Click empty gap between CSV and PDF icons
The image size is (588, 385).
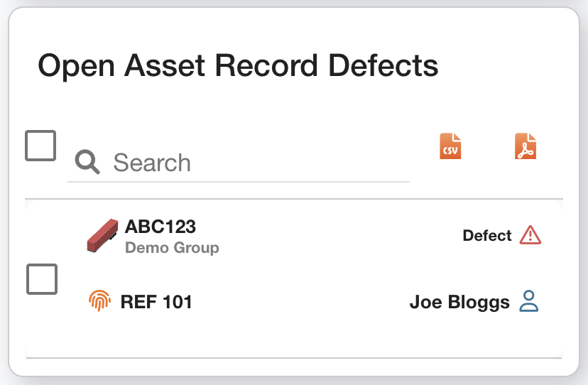tap(488, 146)
